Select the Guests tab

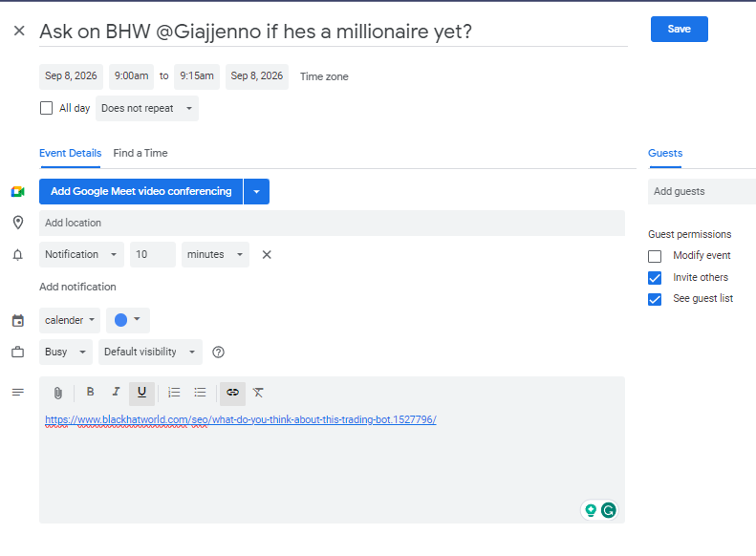point(665,153)
